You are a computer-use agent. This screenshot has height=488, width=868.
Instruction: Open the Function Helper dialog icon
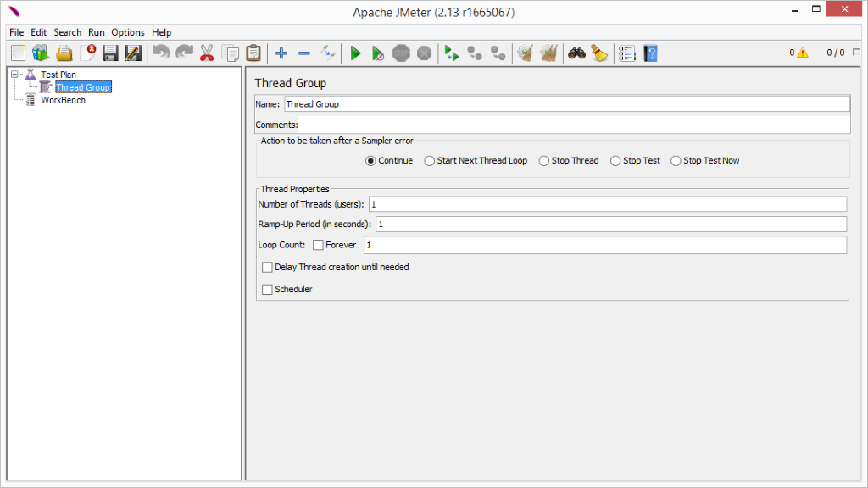627,53
